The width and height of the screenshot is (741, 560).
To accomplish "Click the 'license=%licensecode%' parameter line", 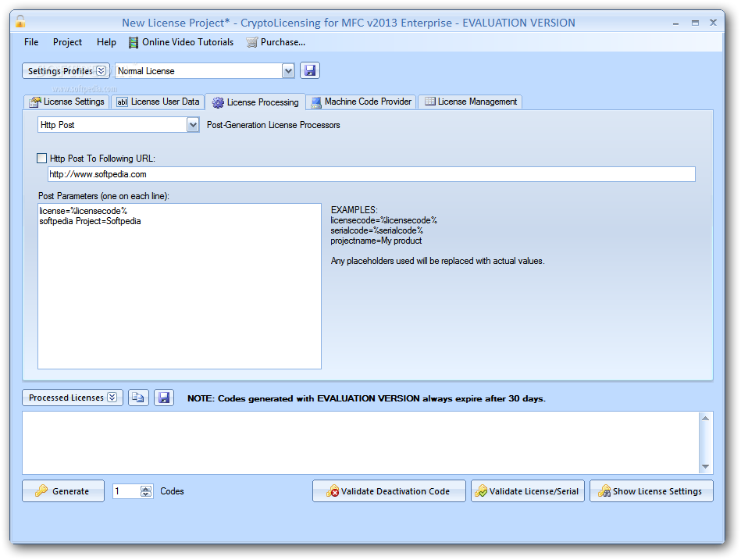I will (84, 211).
